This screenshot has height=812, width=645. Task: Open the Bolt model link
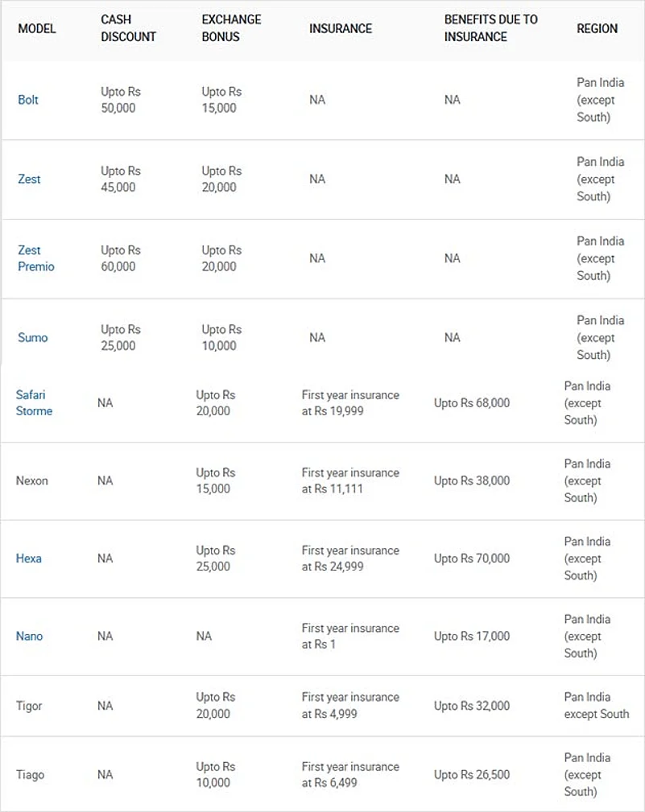(28, 100)
